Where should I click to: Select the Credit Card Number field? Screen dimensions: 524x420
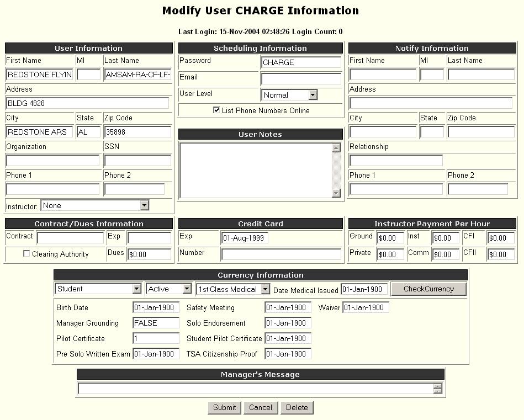[281, 254]
